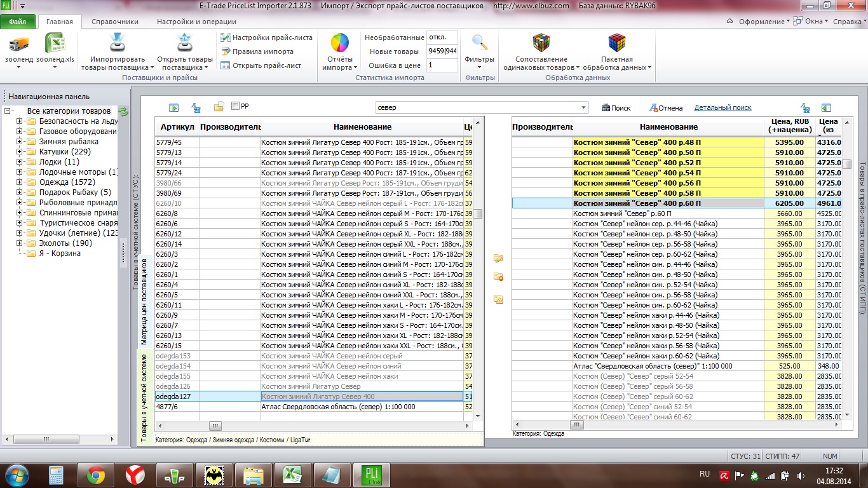Click the RU language indicator in the tray
Viewport: 868px width, 488px height.
coord(705,474)
